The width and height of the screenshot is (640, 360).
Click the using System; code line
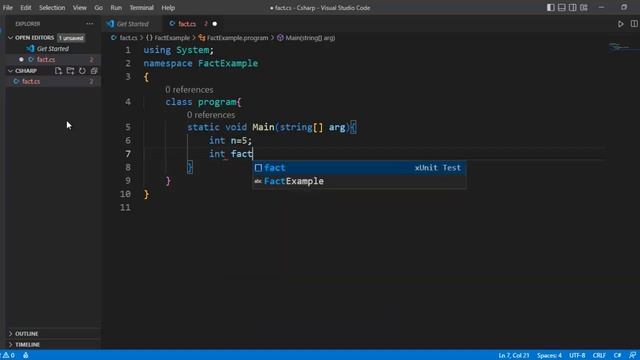point(178,50)
